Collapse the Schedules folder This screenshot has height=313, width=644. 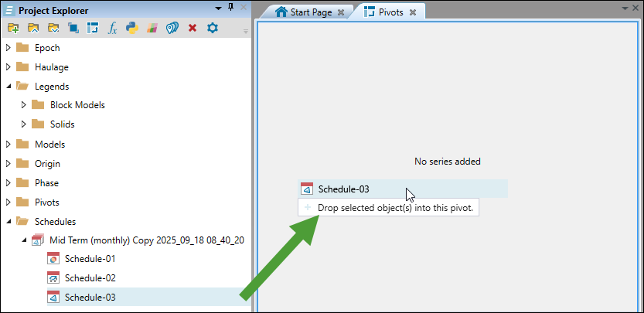click(x=9, y=221)
